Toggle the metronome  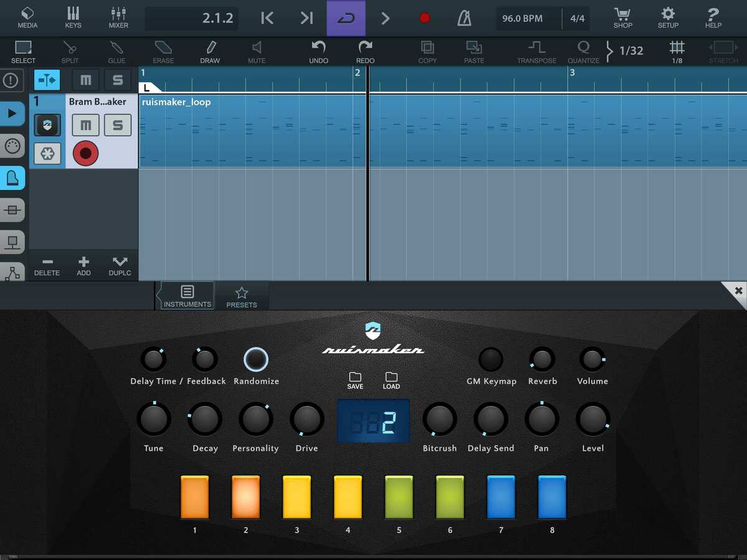[x=464, y=18]
